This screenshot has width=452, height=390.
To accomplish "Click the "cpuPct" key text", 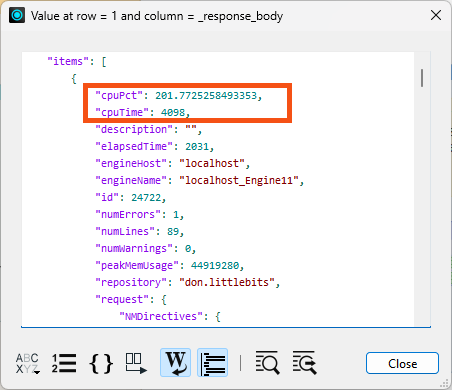I will point(119,96).
